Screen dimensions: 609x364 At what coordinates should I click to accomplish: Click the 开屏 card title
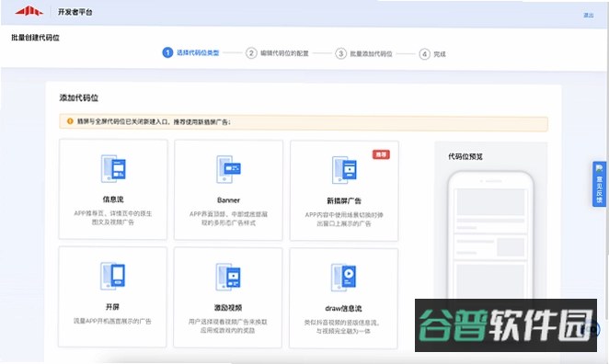tap(112, 307)
